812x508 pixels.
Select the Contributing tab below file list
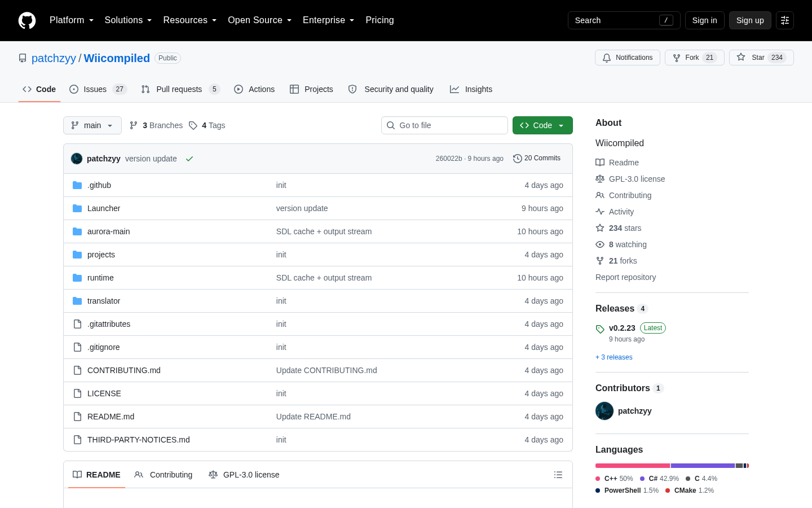click(164, 475)
